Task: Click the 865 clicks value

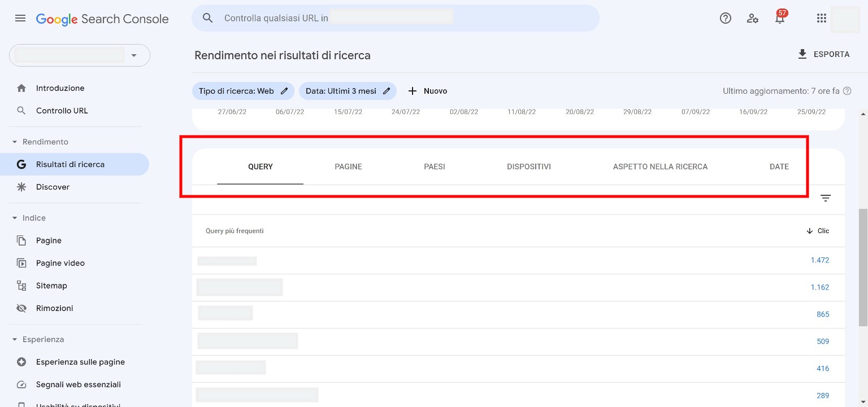Action: point(823,314)
